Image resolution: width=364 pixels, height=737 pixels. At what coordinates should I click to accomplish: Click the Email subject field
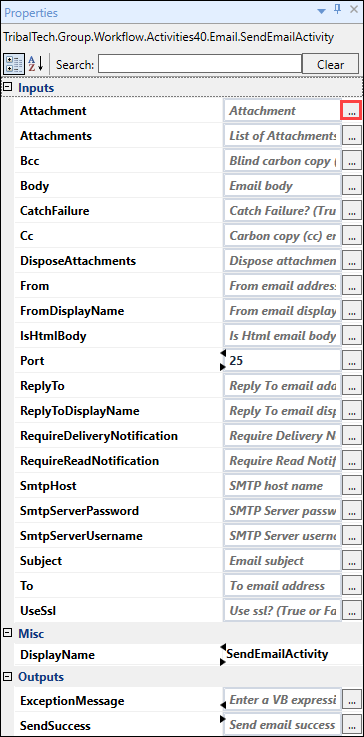point(282,561)
